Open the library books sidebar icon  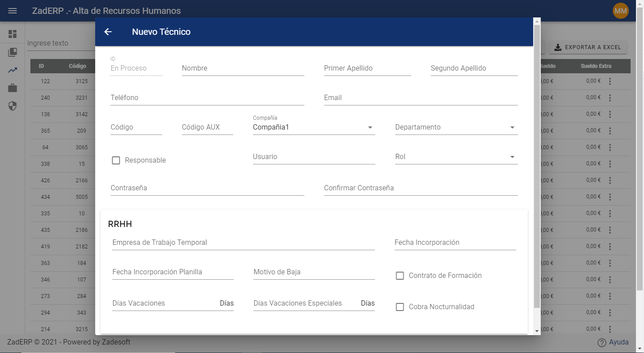(13, 52)
